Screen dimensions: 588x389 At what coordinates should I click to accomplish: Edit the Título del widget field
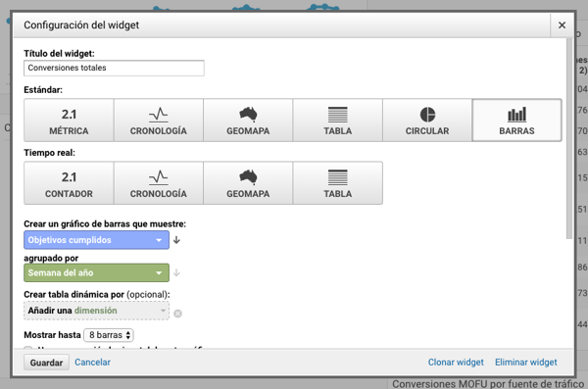(114, 68)
